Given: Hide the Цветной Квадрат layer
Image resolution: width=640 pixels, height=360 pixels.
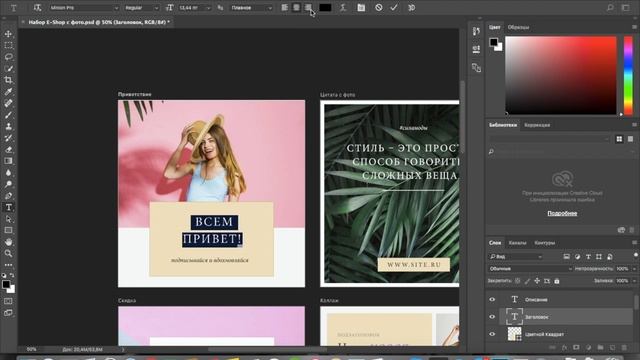Looking at the screenshot, I should pos(492,334).
